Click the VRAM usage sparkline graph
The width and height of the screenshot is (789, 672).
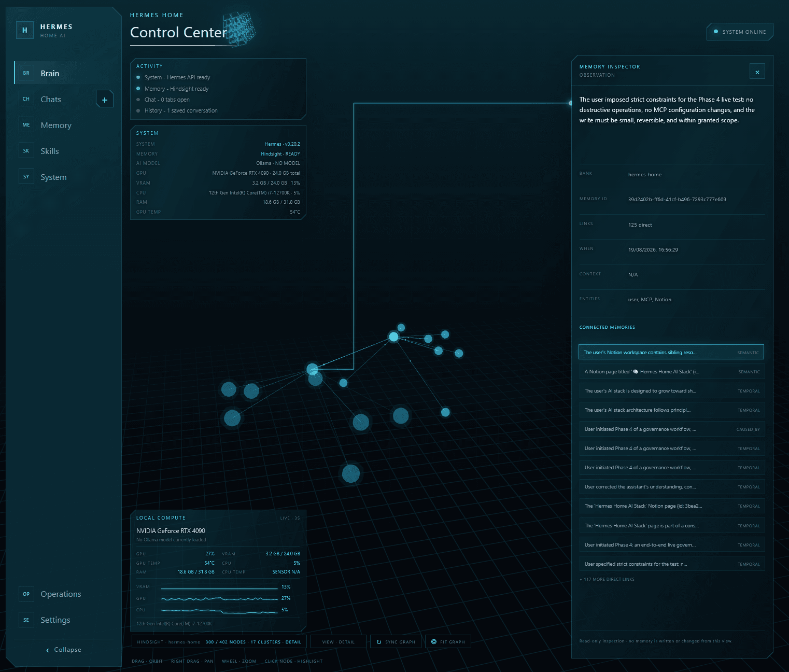click(219, 588)
